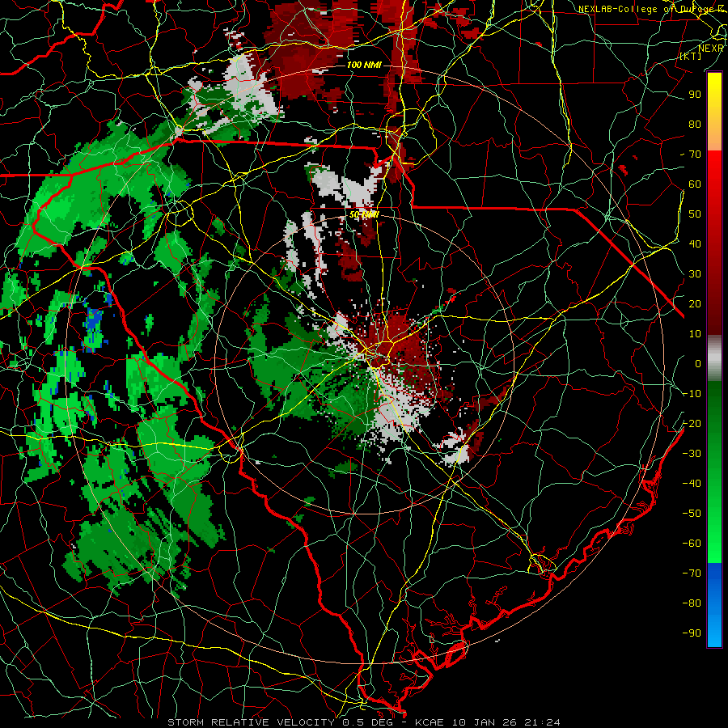
Task: Click the positive 40 scale label
Action: coord(695,243)
